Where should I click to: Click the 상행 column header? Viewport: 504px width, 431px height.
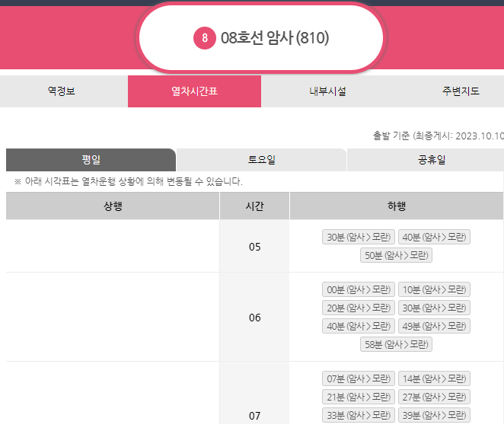coord(113,206)
